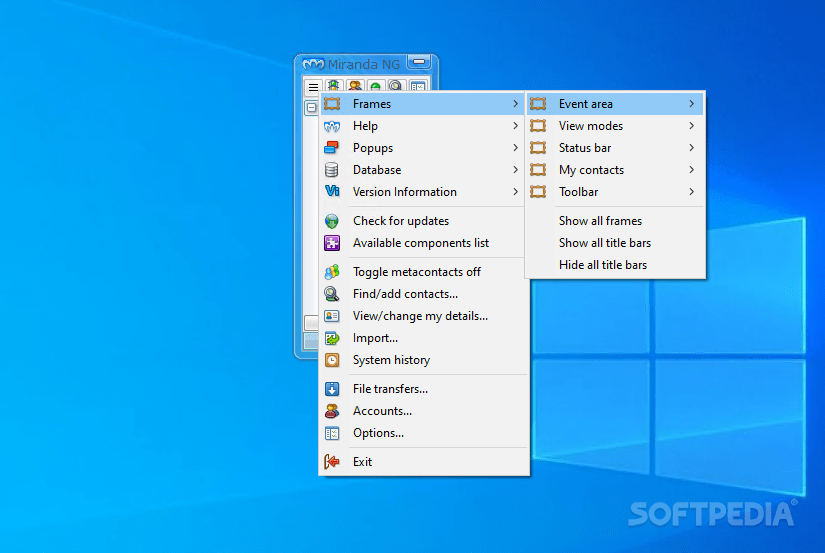Open System history clock icon
Screen dimensions: 825x553
tap(332, 360)
